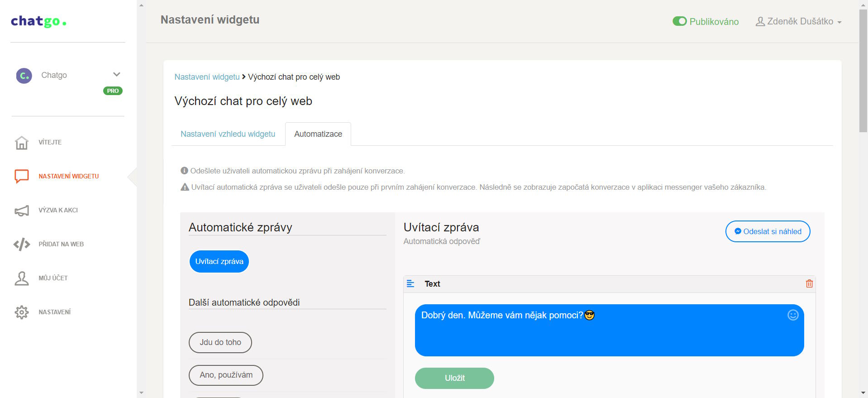Switch to Nastavení vzhledu widgetu tab

coord(228,134)
